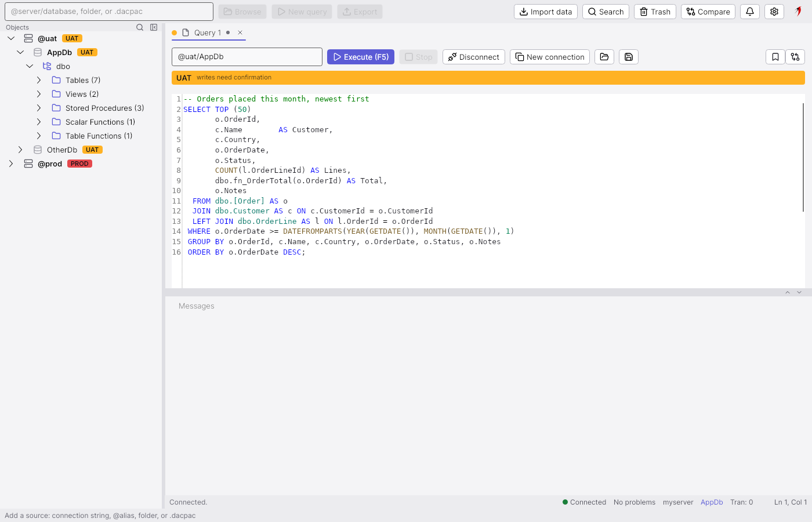Click the up chevron above the Messages pane
Viewport: 812px width, 522px height.
point(788,292)
